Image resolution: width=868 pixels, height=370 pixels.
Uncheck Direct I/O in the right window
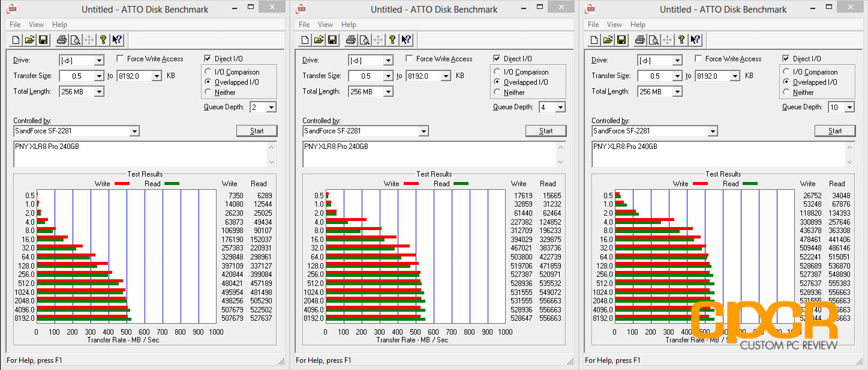coord(786,59)
